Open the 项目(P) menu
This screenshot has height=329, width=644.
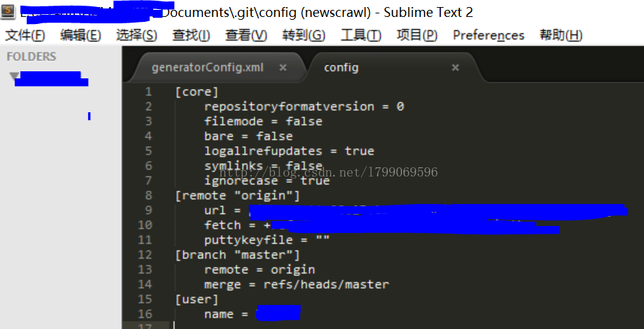(x=417, y=35)
